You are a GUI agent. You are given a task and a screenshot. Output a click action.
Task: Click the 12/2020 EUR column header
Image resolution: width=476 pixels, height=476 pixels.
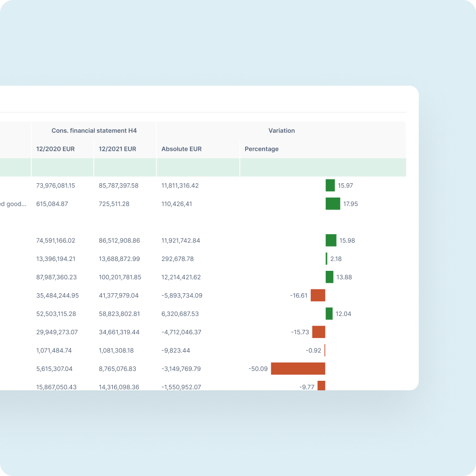(x=55, y=149)
